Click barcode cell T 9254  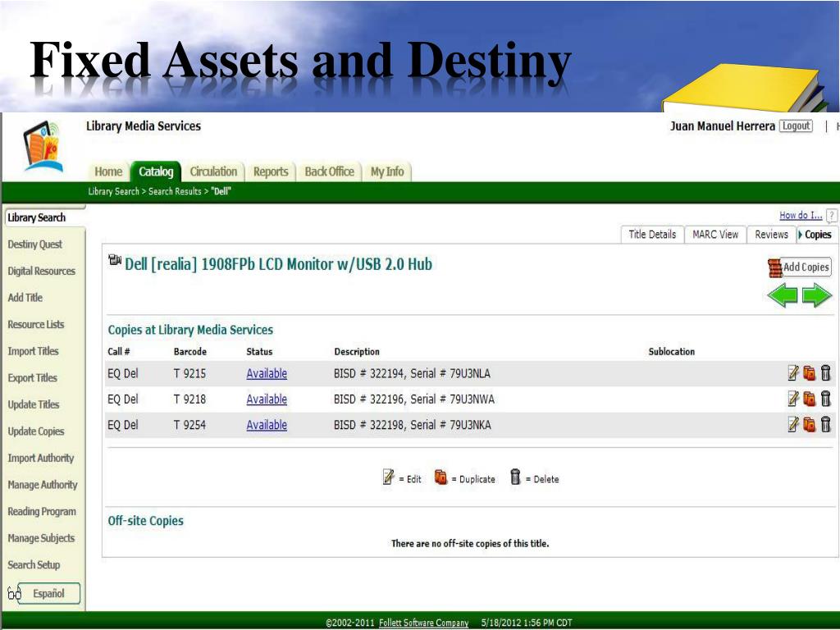pyautogui.click(x=189, y=425)
